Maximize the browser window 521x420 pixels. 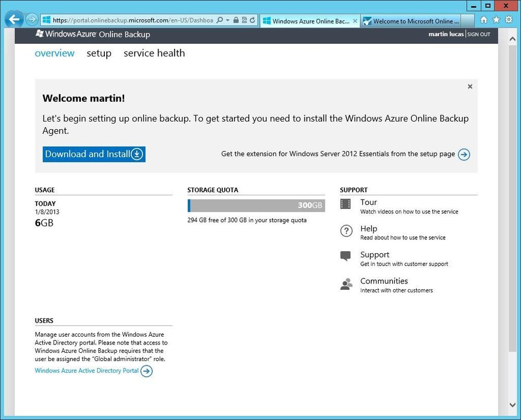(488, 6)
